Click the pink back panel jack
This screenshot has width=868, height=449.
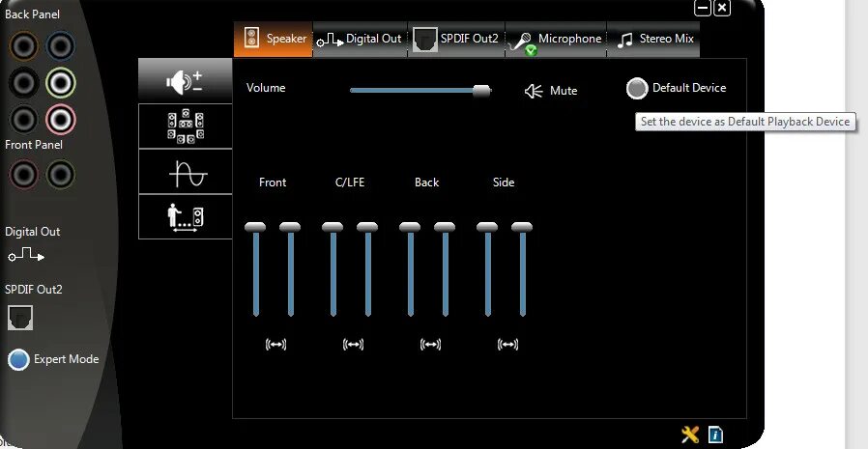[x=60, y=120]
